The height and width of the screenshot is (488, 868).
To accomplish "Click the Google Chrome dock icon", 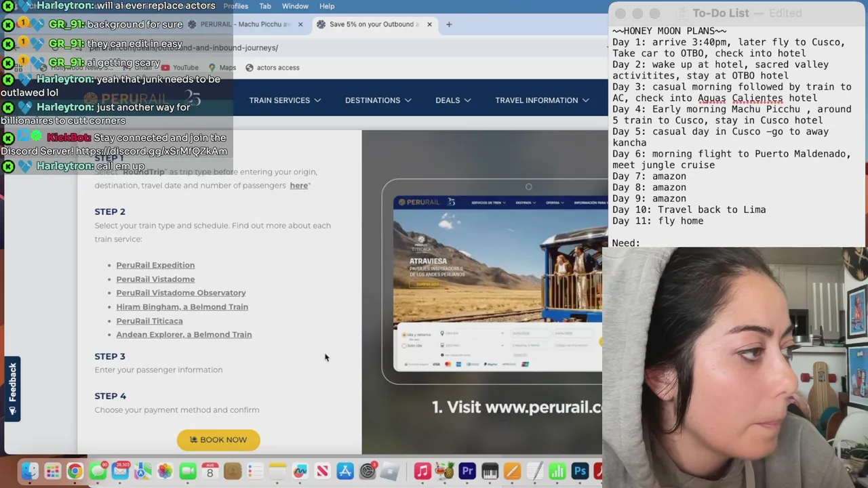I will (x=75, y=471).
